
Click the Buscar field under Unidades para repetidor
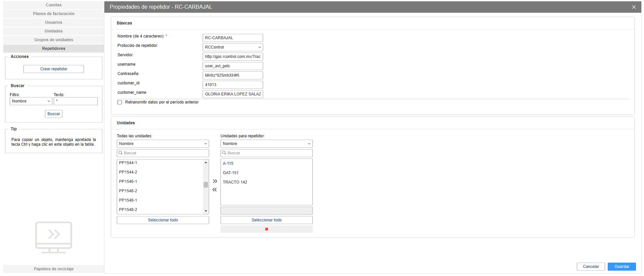coord(266,153)
